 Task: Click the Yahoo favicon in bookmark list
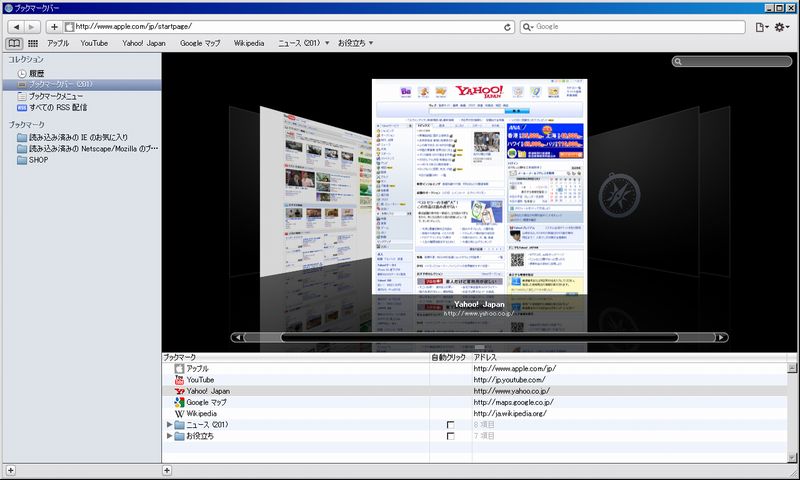click(179, 391)
